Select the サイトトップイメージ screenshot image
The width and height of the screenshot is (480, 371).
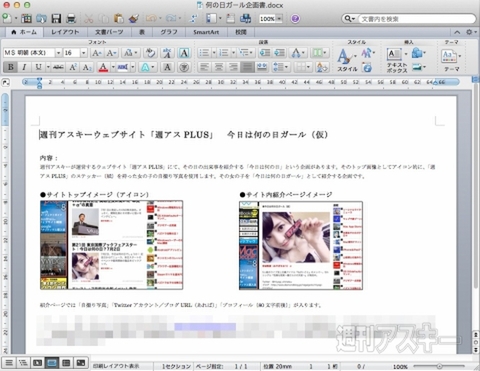(x=111, y=245)
